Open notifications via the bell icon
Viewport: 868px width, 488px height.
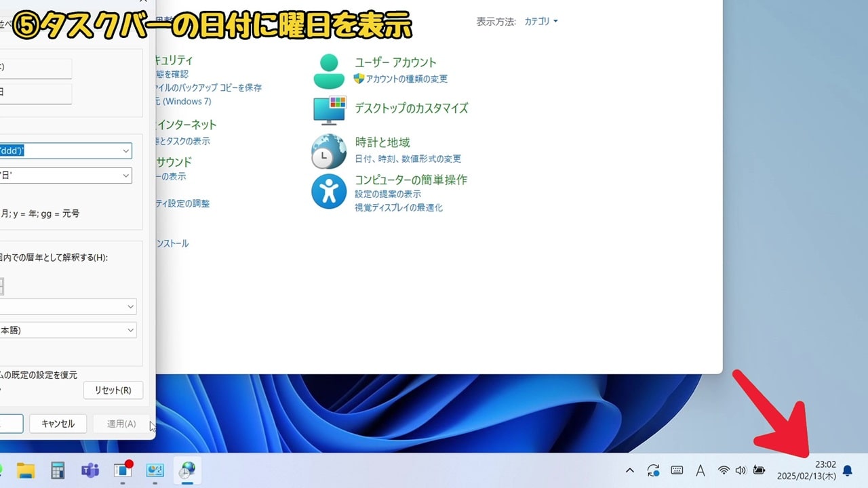pos(847,470)
